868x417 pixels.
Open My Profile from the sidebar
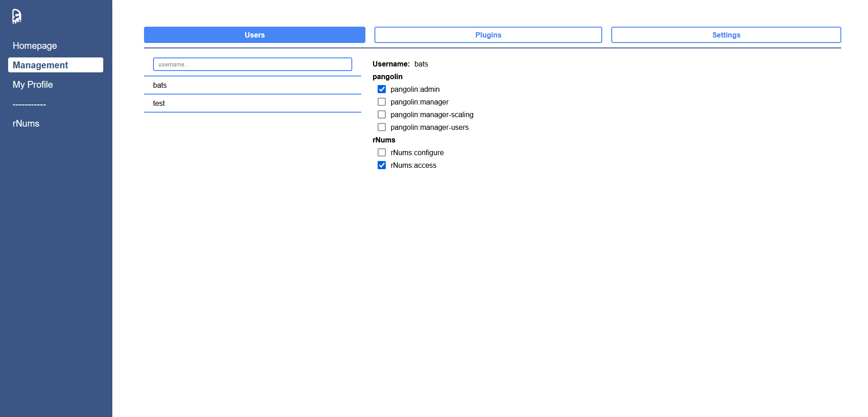pos(33,85)
